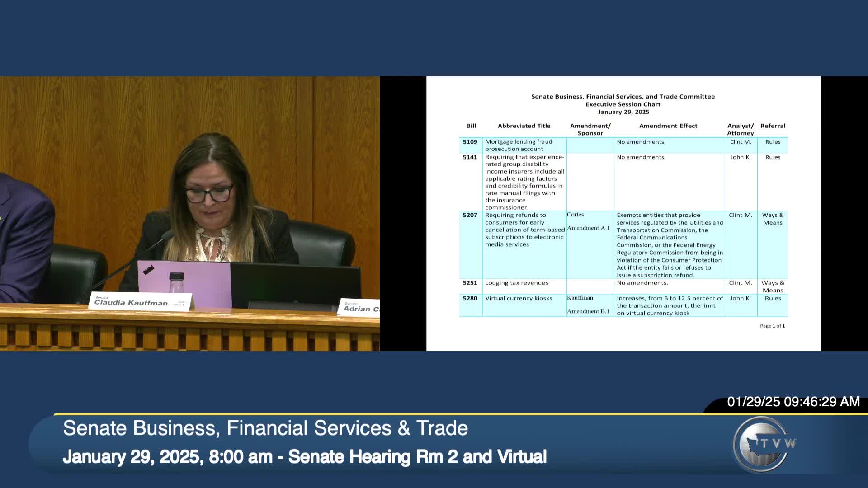Click the Amendment Effect column header
The image size is (868, 488).
point(668,126)
